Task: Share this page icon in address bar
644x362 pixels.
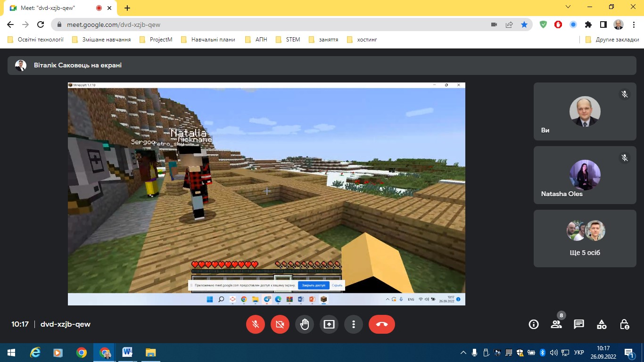Action: 509,25
